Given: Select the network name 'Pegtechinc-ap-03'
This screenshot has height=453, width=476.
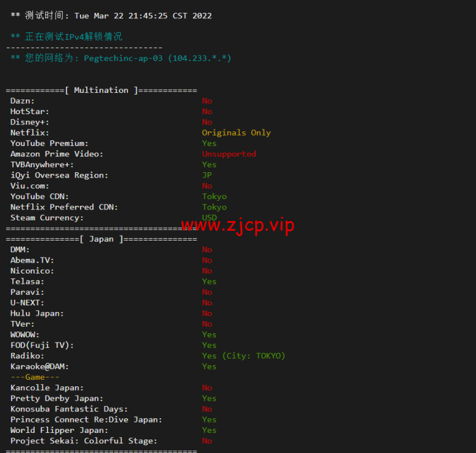Looking at the screenshot, I should [123, 58].
